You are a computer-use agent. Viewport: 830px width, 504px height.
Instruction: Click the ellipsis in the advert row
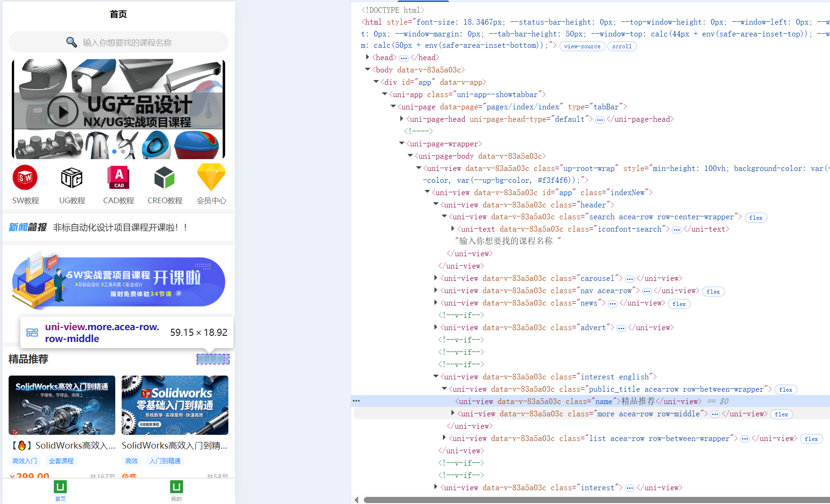click(621, 328)
